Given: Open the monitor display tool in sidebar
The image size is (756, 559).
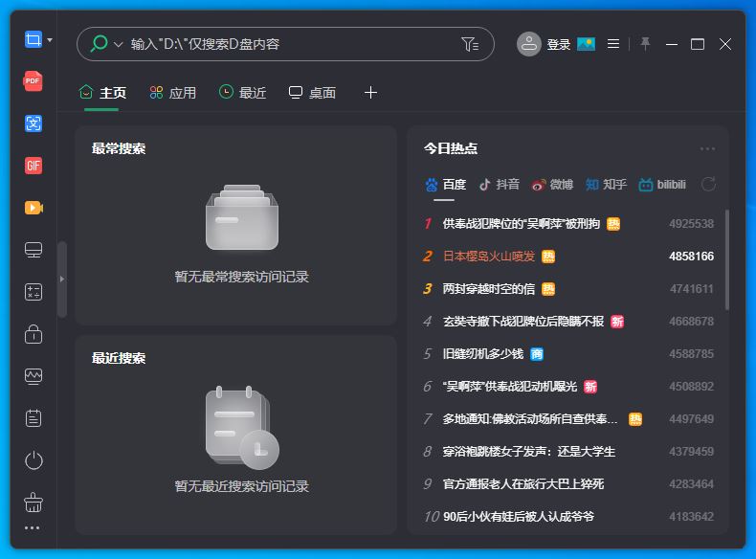Looking at the screenshot, I should click(33, 250).
